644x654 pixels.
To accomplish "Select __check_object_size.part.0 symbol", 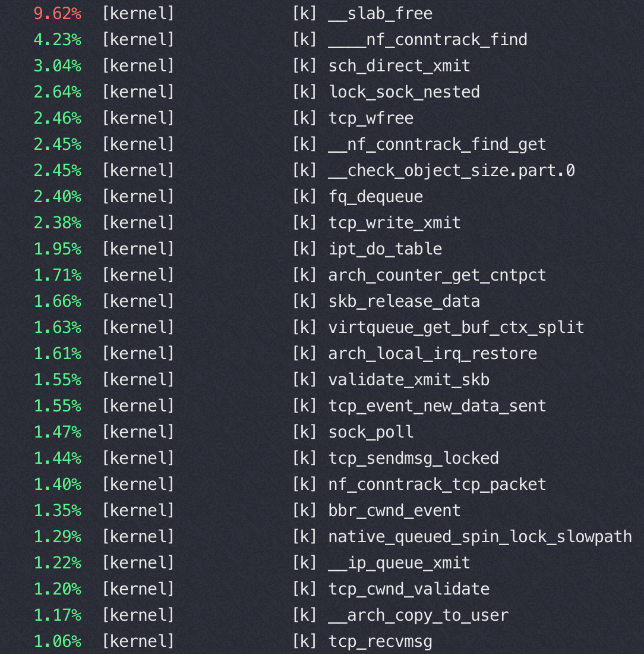I will 451,171.
